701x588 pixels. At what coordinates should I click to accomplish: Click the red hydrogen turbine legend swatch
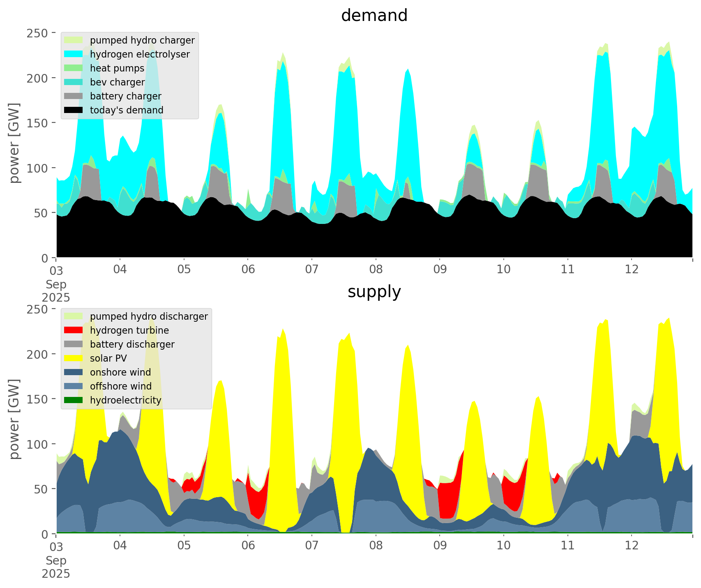[x=74, y=330]
